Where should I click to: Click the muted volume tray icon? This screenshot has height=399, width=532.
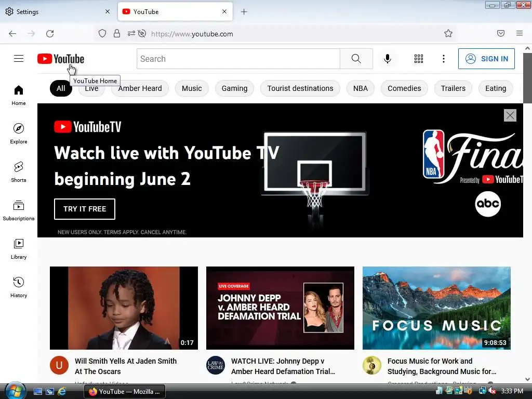[493, 391]
